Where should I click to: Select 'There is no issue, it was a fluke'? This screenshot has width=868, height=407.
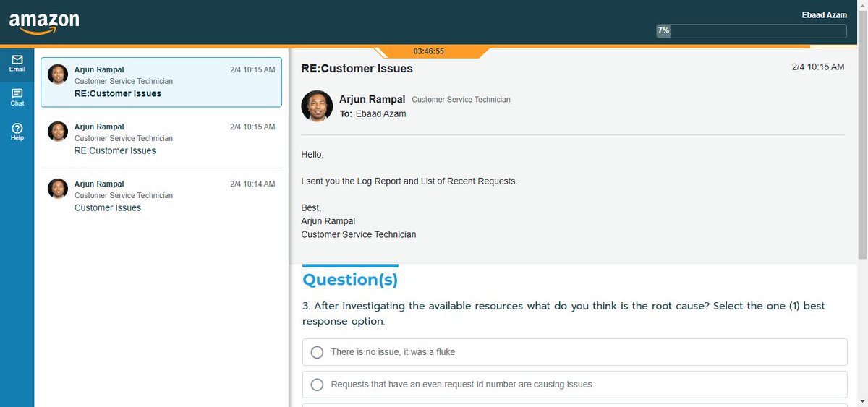click(x=574, y=352)
